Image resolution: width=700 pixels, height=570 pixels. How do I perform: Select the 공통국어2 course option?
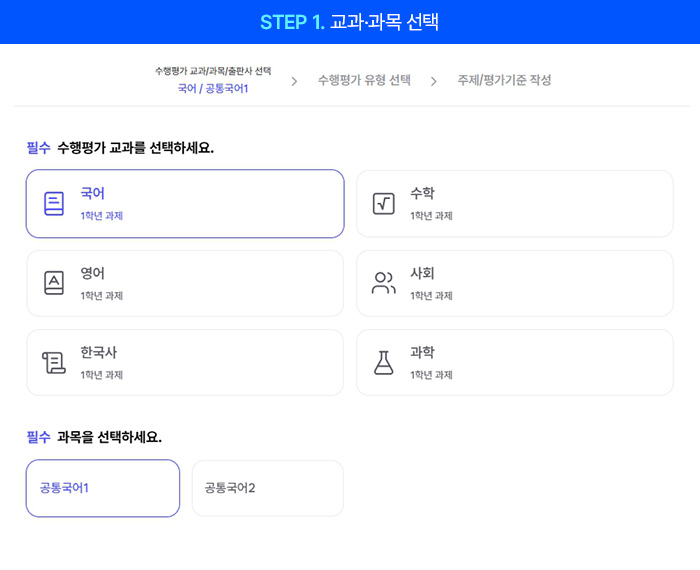[x=267, y=488]
